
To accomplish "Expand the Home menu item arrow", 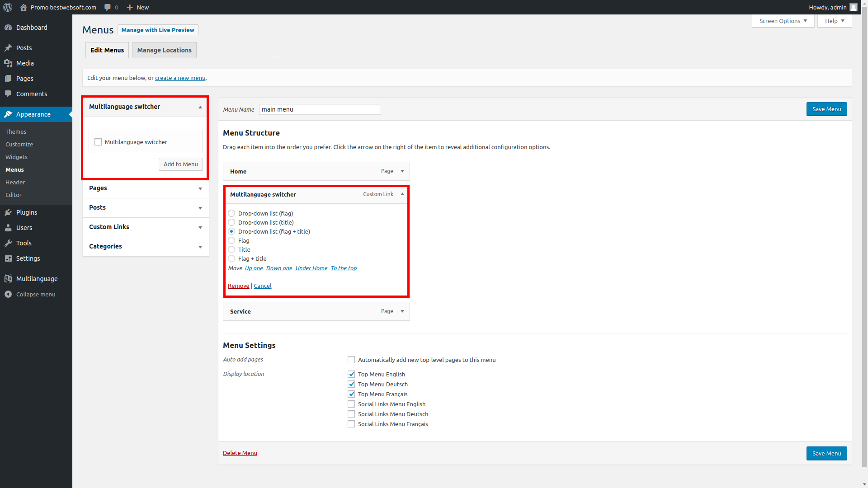I will tap(402, 171).
